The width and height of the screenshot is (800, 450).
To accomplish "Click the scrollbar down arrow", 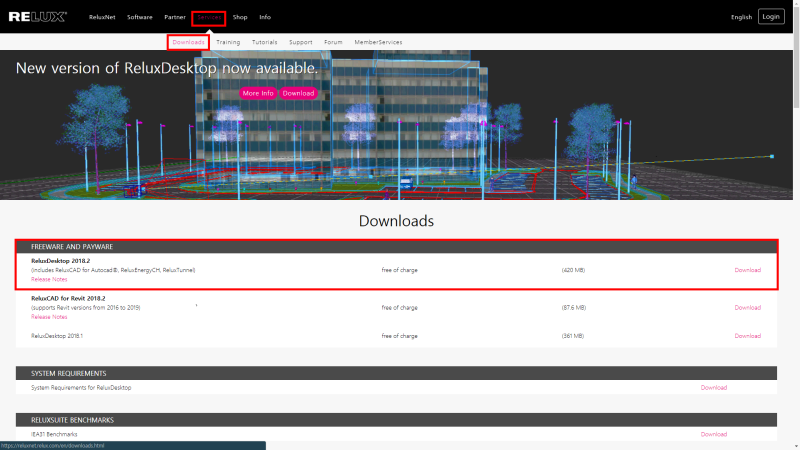I will pos(796,446).
